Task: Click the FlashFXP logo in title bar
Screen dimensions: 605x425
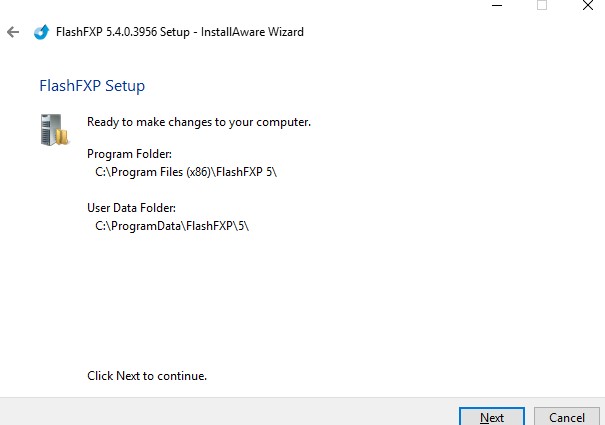Action: tap(41, 32)
